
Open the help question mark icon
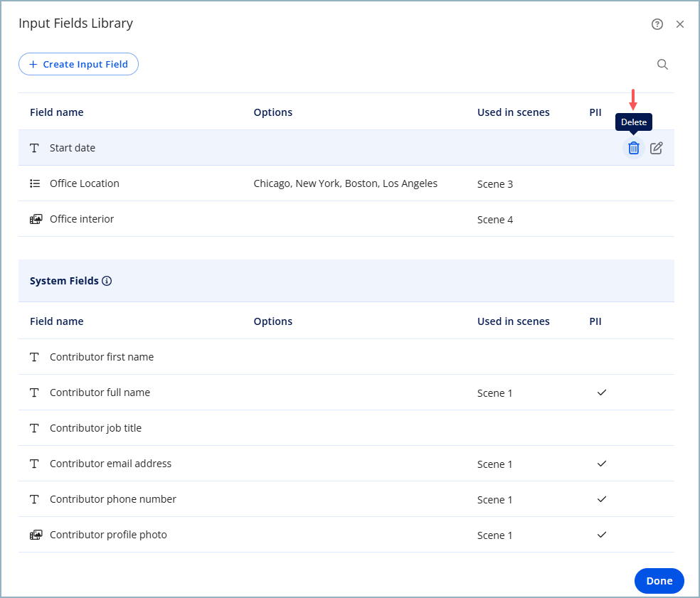[x=657, y=24]
